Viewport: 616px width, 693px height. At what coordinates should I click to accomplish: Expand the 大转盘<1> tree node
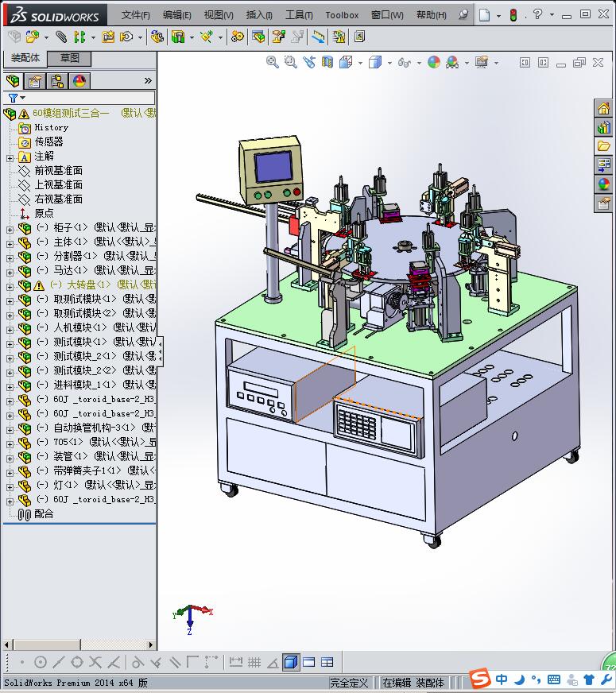point(10,287)
